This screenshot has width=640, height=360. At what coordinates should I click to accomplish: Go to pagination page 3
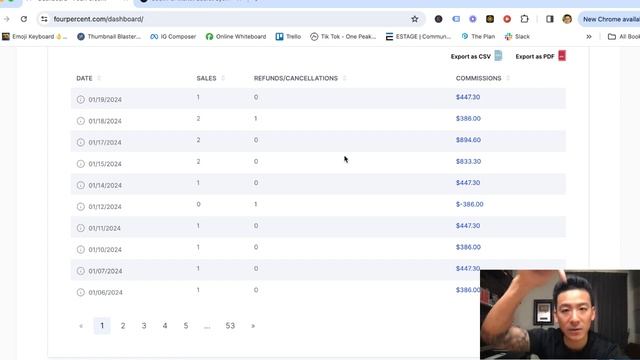(x=144, y=326)
